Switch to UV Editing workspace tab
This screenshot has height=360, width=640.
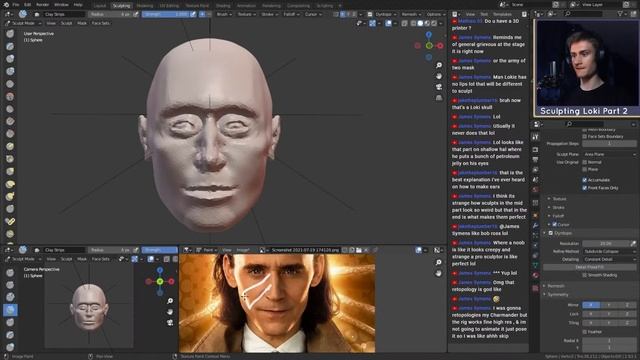(169, 6)
